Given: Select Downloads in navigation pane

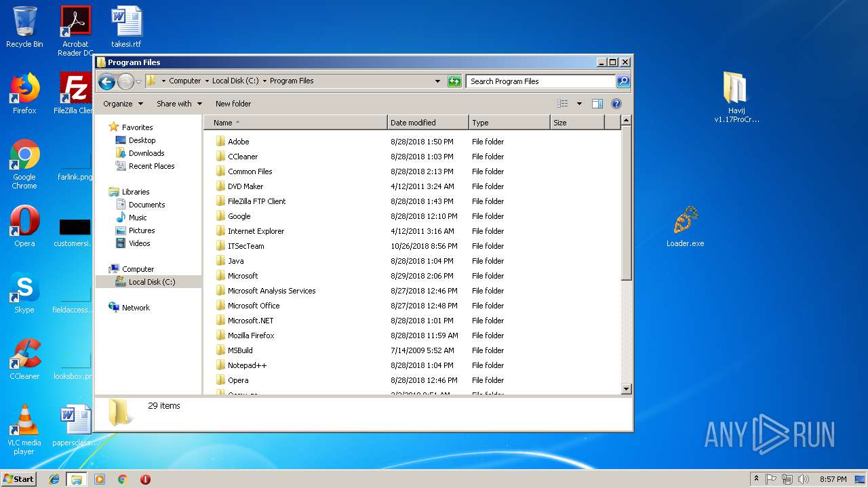Looking at the screenshot, I should [146, 153].
